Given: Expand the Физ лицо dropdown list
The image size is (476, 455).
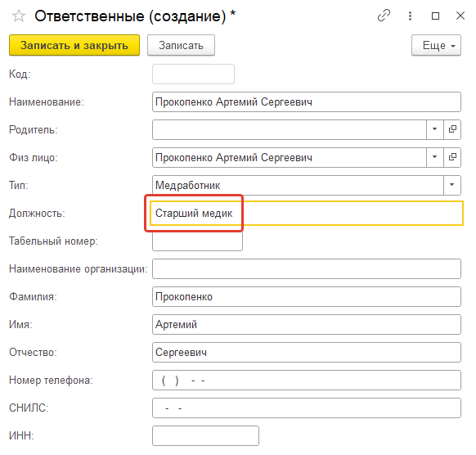Looking at the screenshot, I should coord(435,157).
